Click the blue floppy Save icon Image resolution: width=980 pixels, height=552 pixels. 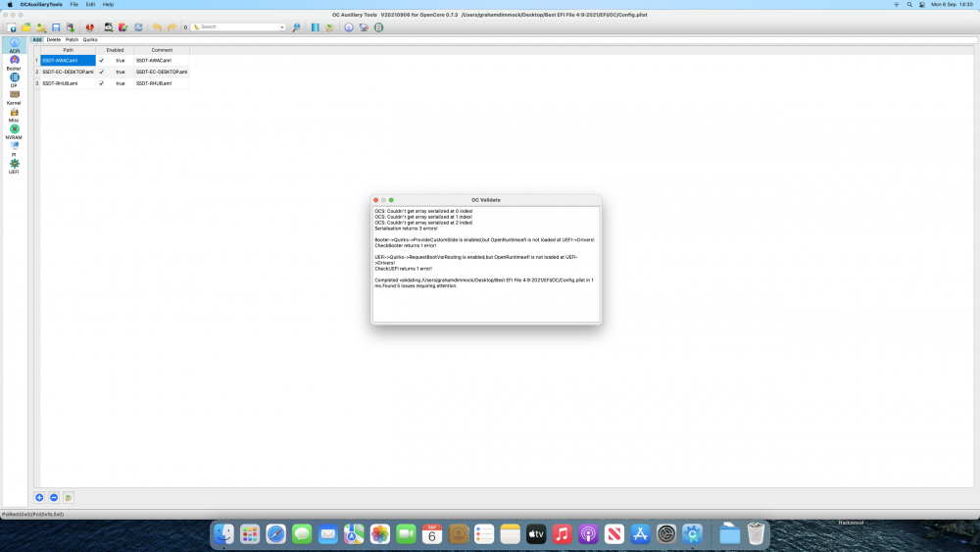click(56, 27)
